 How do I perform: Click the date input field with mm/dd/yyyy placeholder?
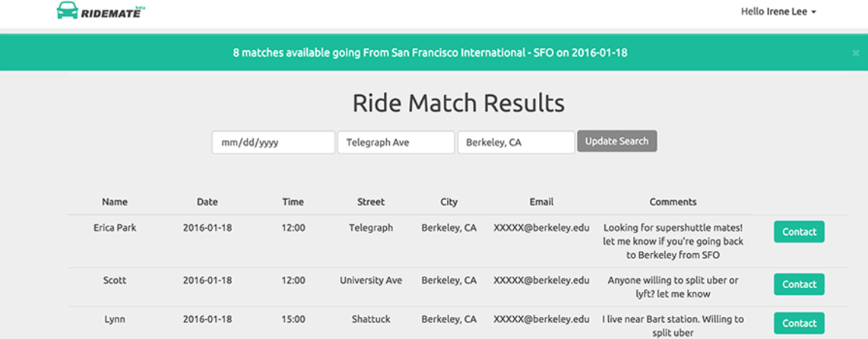(273, 142)
